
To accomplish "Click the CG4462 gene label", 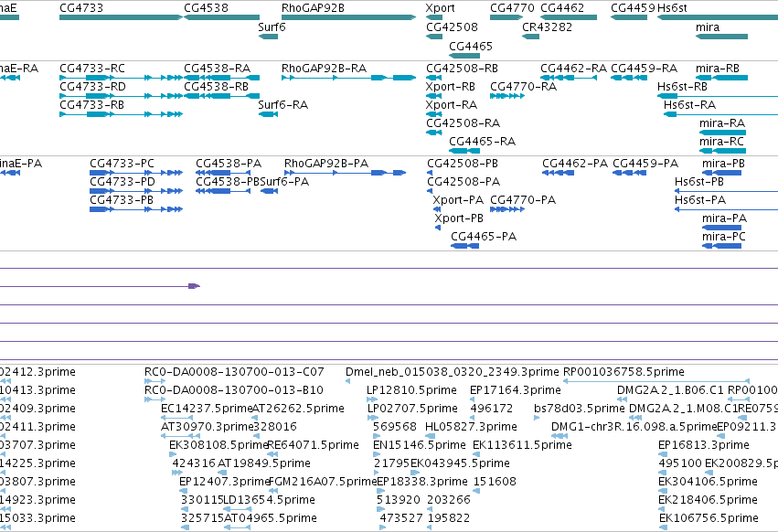I will tap(562, 8).
